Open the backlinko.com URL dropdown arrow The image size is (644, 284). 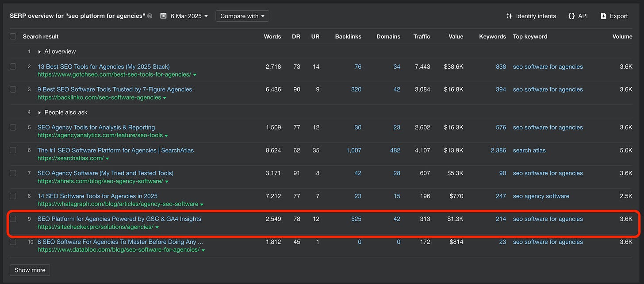[165, 98]
